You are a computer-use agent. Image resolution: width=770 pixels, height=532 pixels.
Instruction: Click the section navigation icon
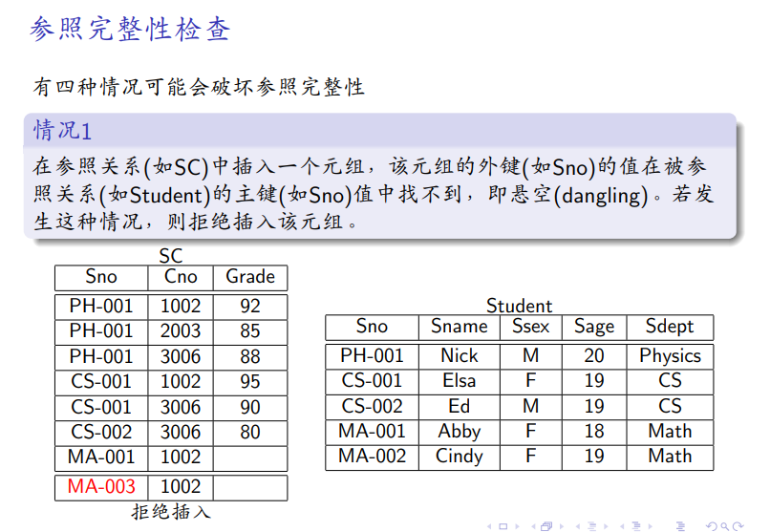click(x=634, y=525)
